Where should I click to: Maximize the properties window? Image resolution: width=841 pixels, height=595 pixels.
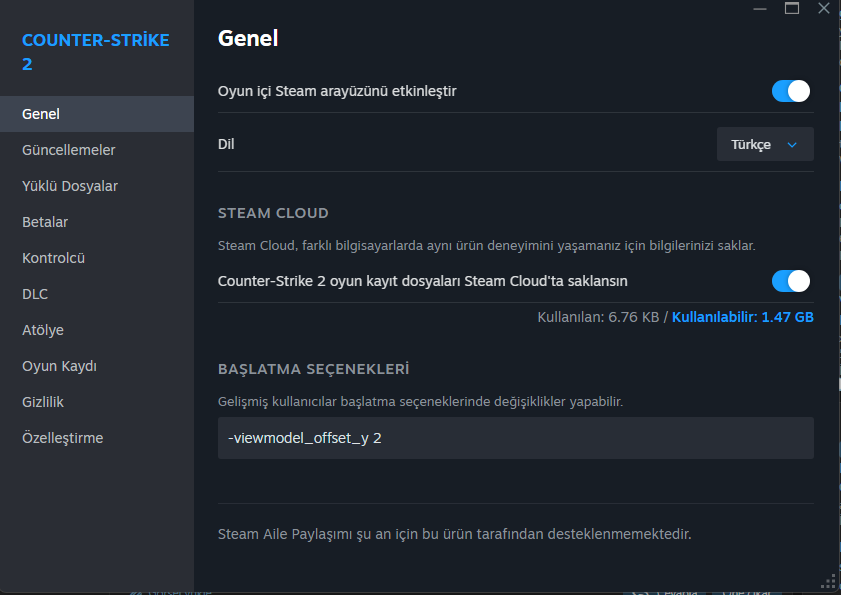click(792, 8)
